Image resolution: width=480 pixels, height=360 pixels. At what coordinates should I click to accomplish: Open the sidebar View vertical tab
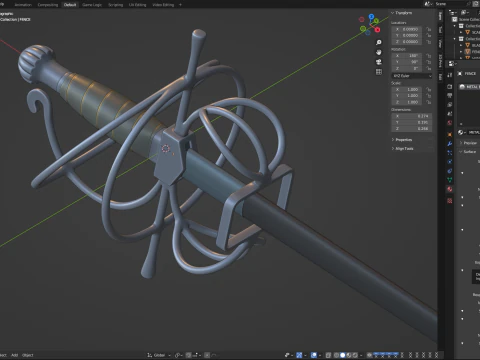(440, 43)
